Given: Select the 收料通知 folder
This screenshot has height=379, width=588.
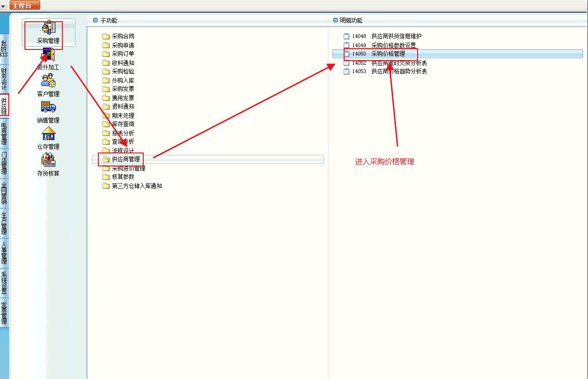Looking at the screenshot, I should 118,63.
